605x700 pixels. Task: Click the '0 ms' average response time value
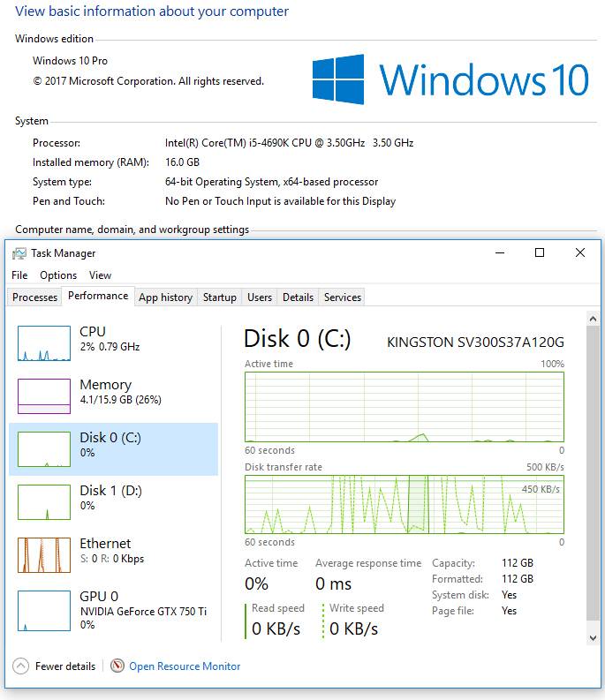[x=333, y=584]
